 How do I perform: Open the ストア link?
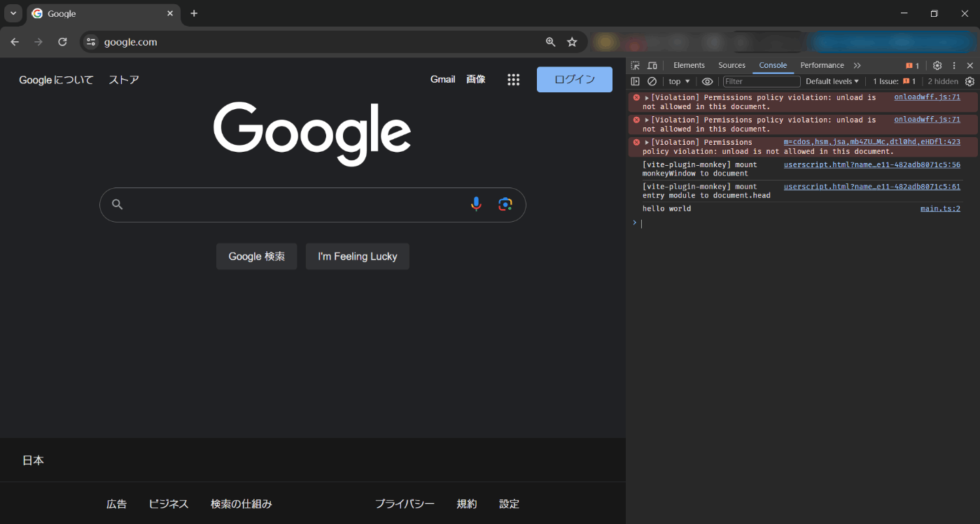click(124, 80)
